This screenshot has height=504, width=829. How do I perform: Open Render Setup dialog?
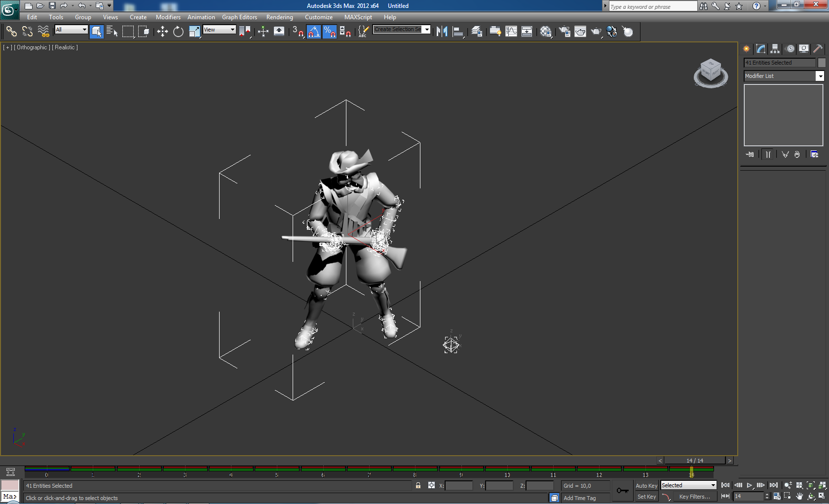(565, 32)
